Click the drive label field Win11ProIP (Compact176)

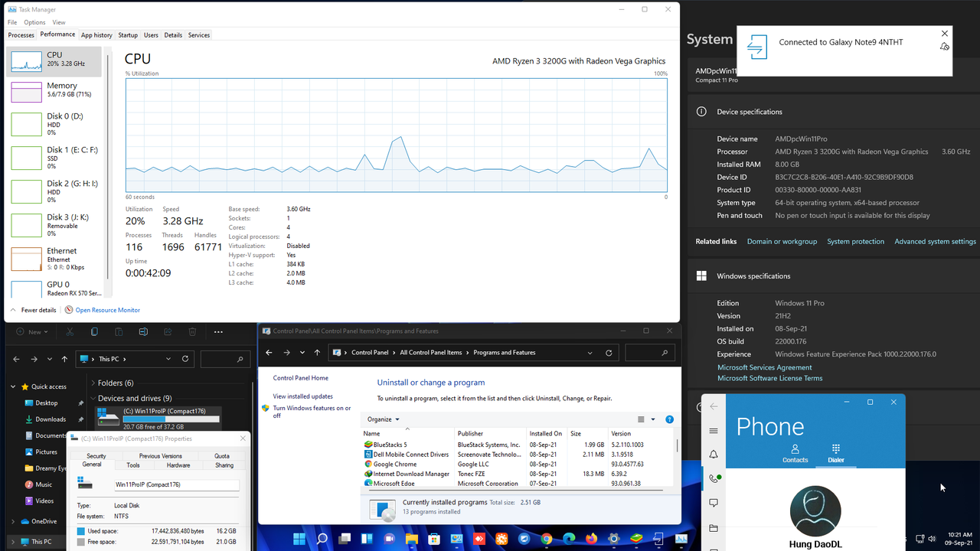pos(177,485)
